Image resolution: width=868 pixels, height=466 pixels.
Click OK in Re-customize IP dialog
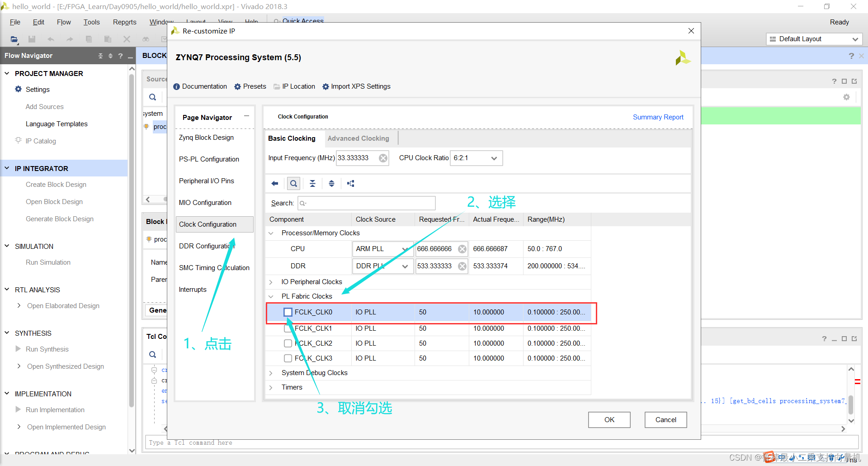point(609,420)
